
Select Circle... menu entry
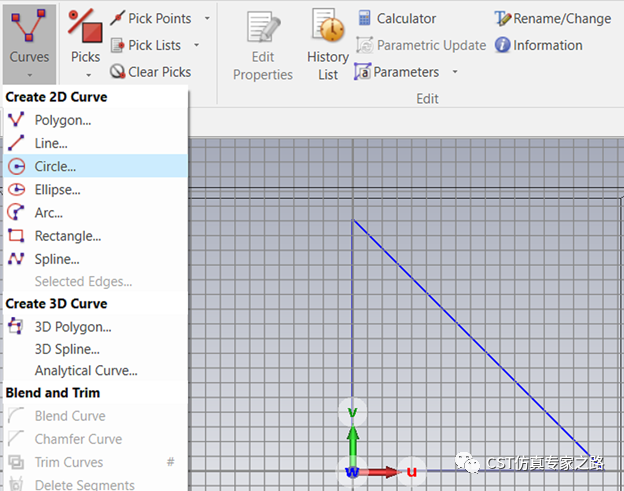(96, 166)
